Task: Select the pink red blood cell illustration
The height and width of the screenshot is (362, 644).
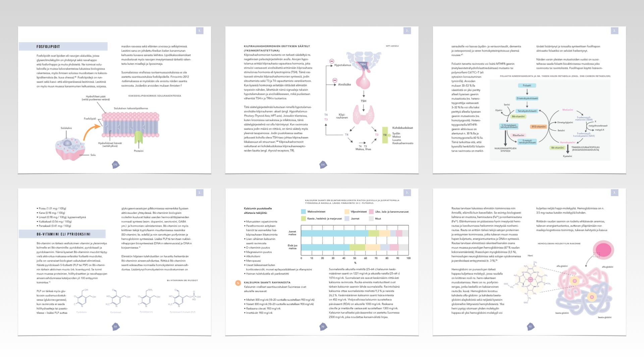Action: coord(603,250)
